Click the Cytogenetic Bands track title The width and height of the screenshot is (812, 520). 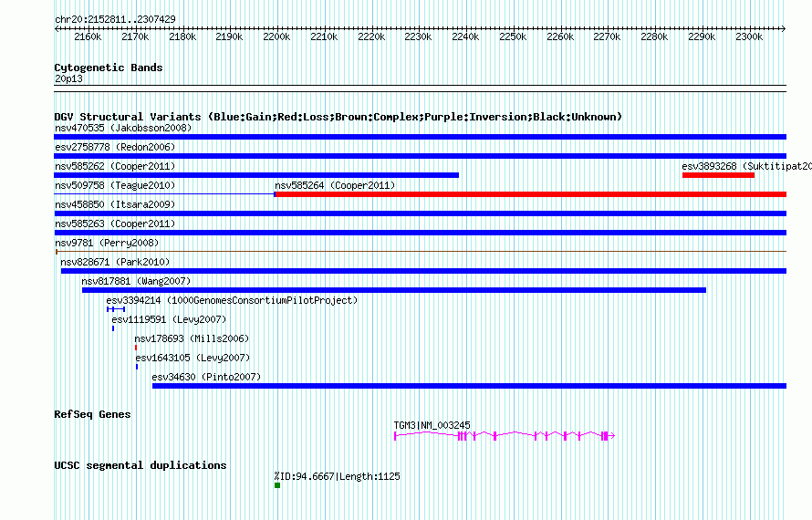coord(109,68)
